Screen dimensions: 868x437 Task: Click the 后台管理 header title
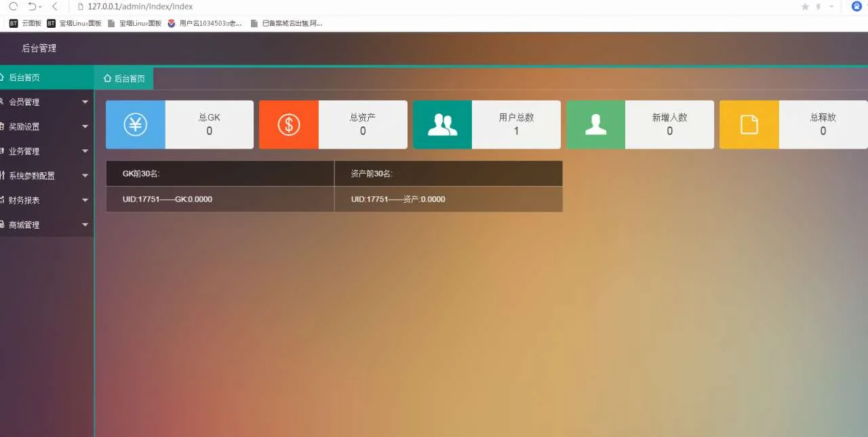[39, 48]
